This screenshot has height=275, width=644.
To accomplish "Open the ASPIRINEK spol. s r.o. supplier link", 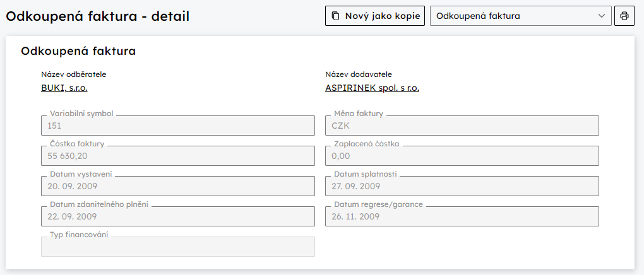I will point(372,88).
